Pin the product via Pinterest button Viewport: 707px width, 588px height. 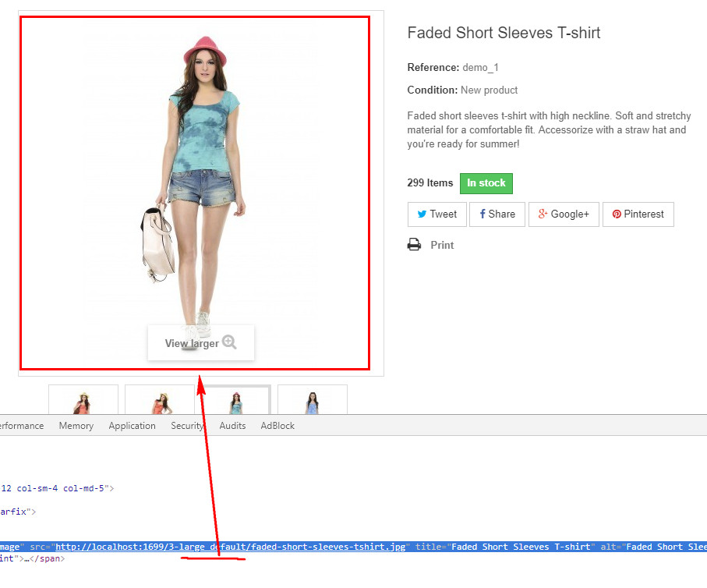[638, 214]
